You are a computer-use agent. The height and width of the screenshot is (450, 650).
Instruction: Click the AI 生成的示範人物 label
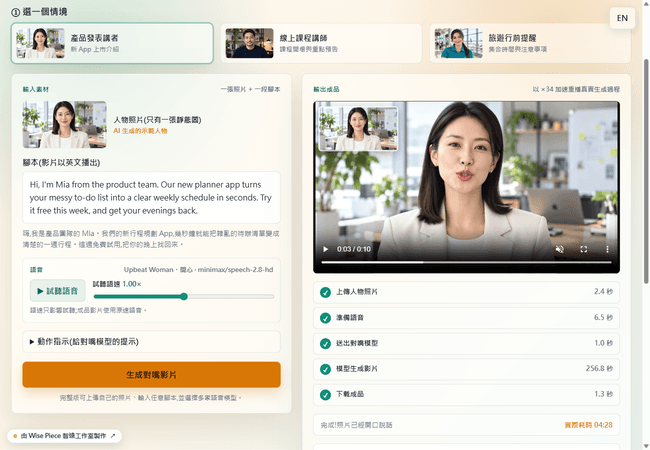pos(140,131)
